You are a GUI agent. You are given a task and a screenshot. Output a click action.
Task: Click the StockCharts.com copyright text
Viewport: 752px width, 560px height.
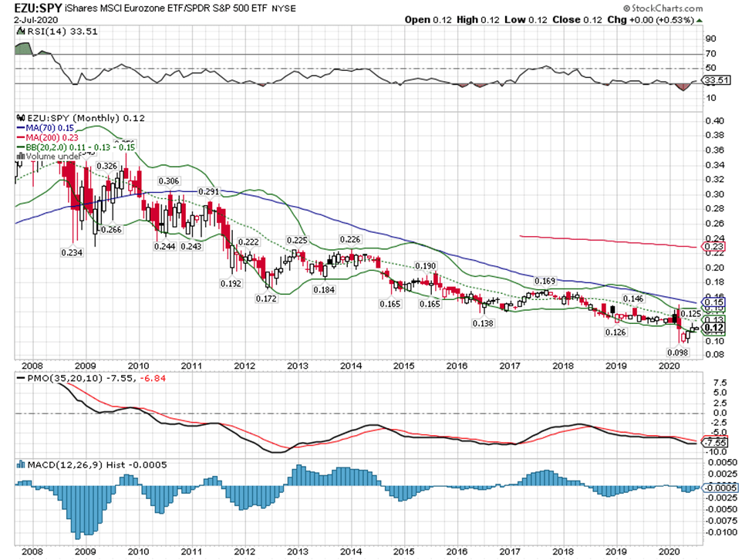(x=663, y=8)
